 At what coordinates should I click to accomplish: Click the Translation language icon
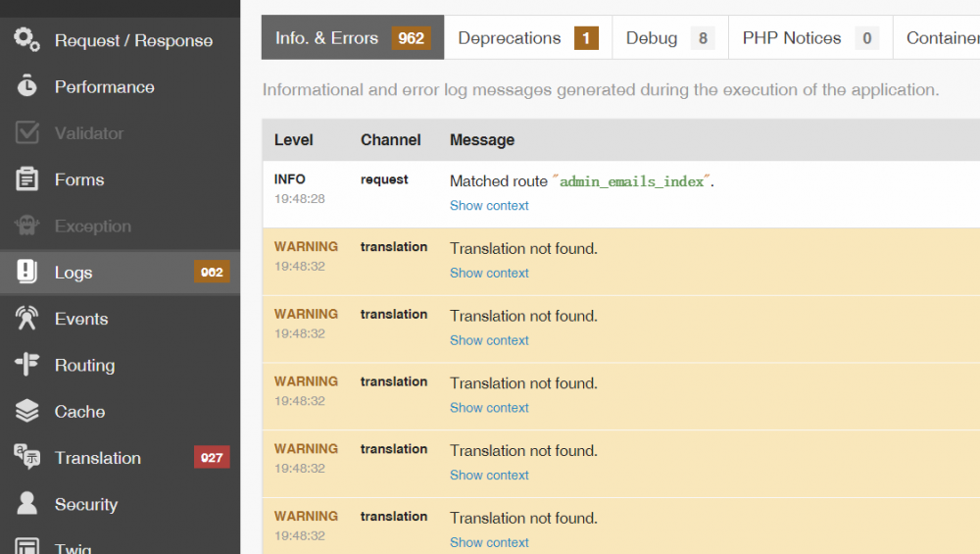[x=26, y=457]
